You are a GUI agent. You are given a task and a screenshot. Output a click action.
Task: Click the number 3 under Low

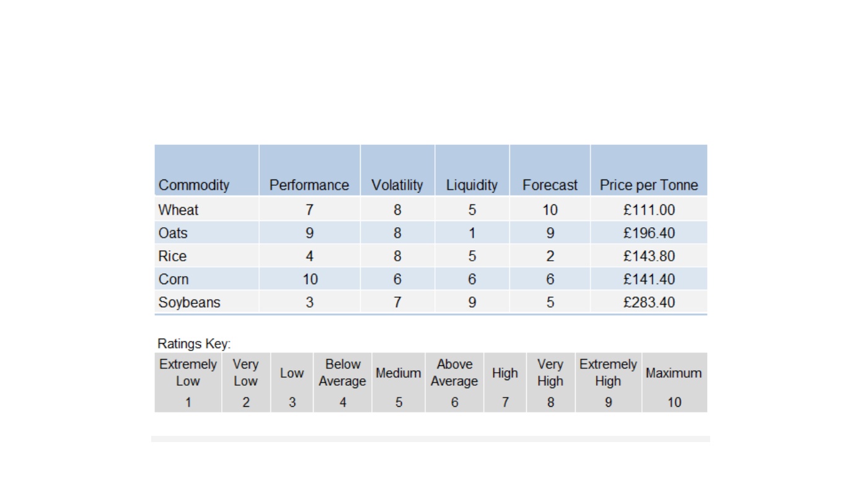(x=292, y=402)
